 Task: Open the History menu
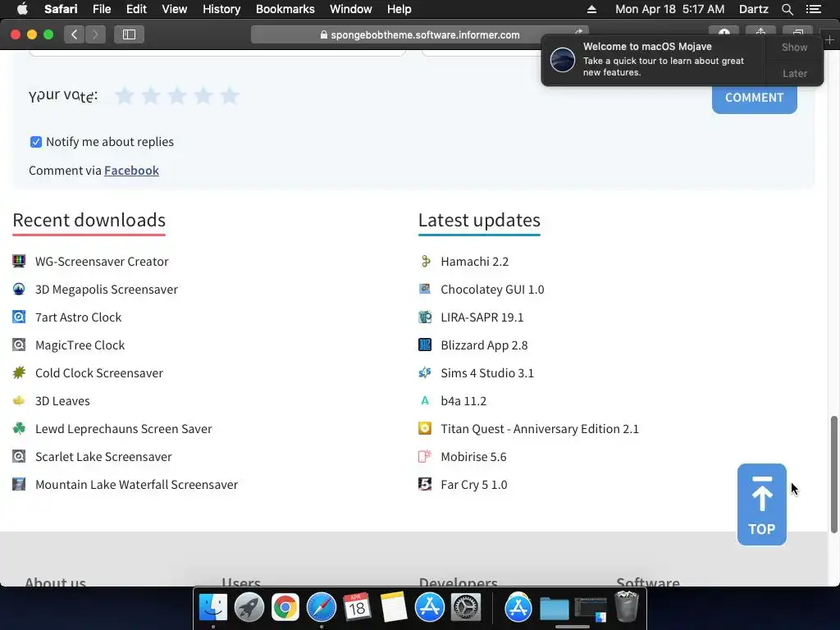[x=221, y=9]
